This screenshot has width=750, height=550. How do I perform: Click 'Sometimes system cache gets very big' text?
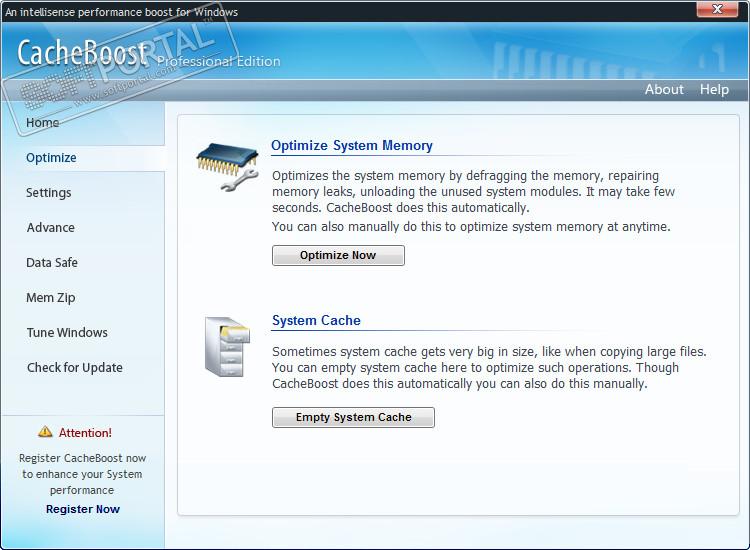[489, 367]
